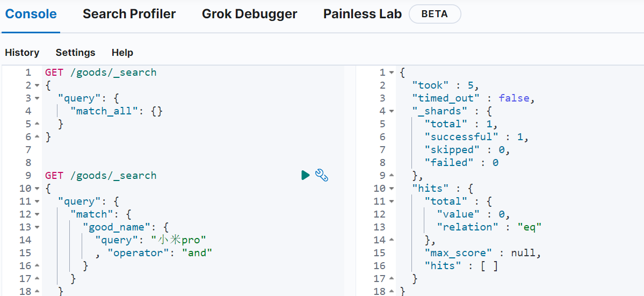
Task: Select the Console tab
Action: (31, 14)
